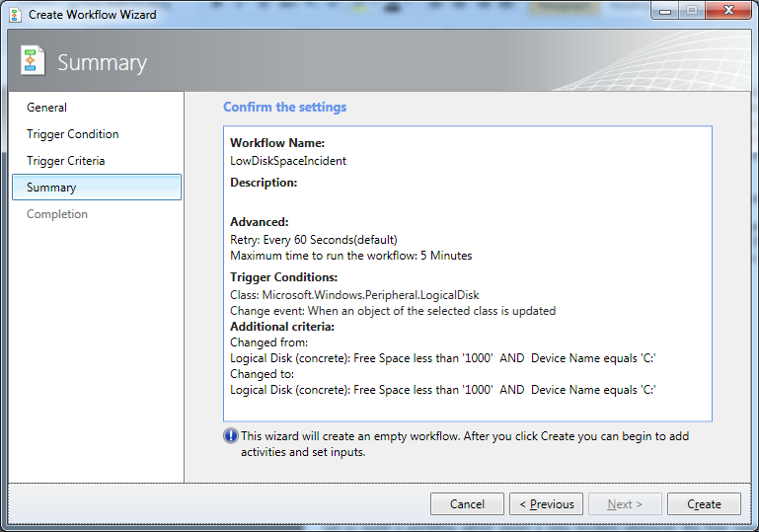The height and width of the screenshot is (532, 759).
Task: Go to the General step in the sidebar
Action: coord(47,108)
